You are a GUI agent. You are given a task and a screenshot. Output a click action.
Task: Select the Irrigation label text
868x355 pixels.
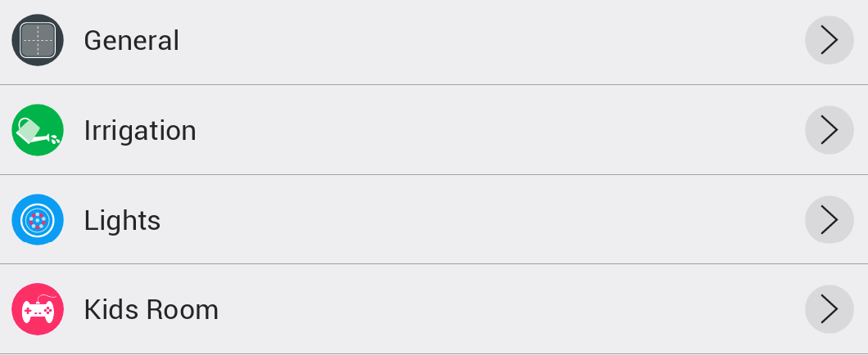pos(140,130)
